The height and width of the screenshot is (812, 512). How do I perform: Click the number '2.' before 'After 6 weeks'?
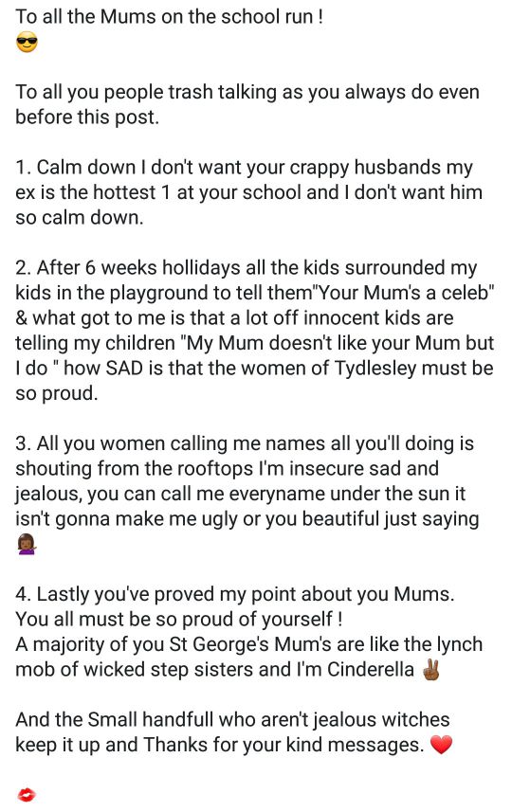click(x=24, y=268)
